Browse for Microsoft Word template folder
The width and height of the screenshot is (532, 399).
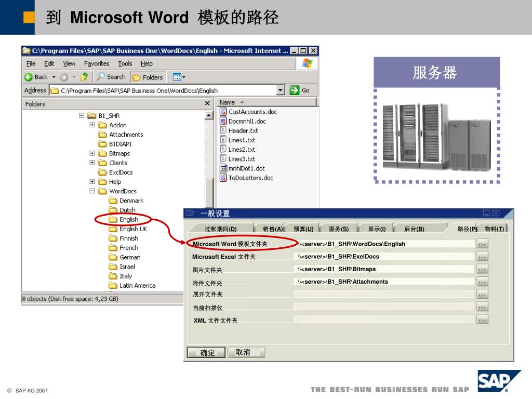click(482, 244)
